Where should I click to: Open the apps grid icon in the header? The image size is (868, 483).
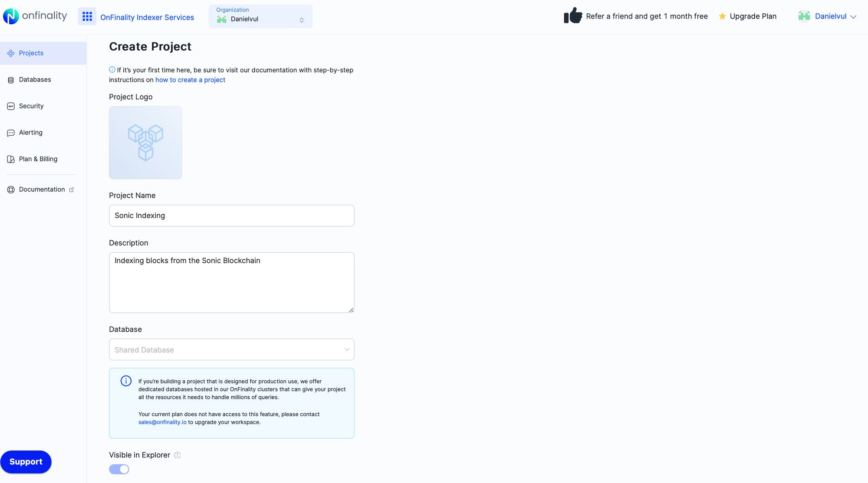click(87, 16)
